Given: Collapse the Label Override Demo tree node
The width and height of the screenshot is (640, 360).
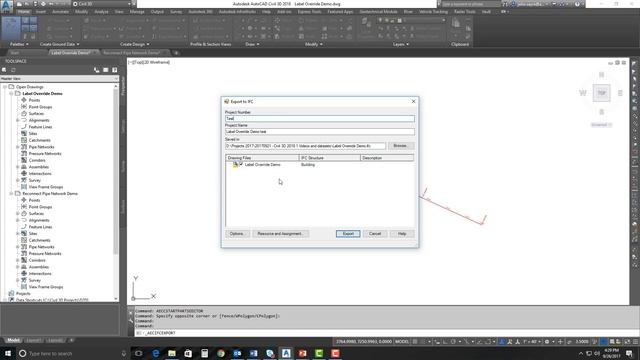Looking at the screenshot, I should [x=11, y=93].
